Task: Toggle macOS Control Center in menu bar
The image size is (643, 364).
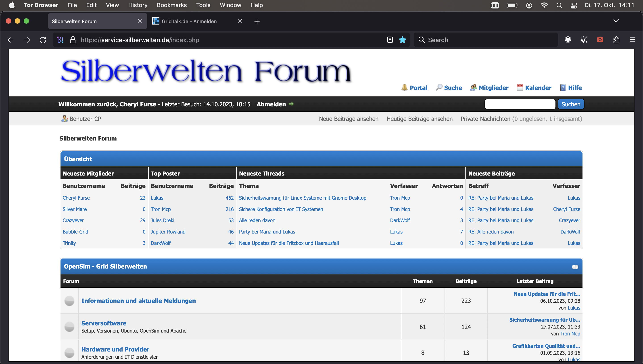Action: coord(573,5)
